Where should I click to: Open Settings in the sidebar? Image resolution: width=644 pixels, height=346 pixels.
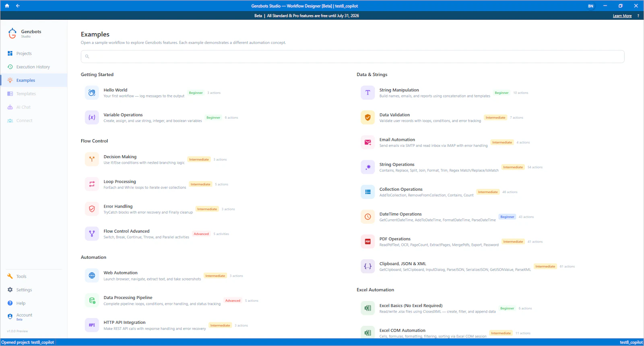[34, 290]
